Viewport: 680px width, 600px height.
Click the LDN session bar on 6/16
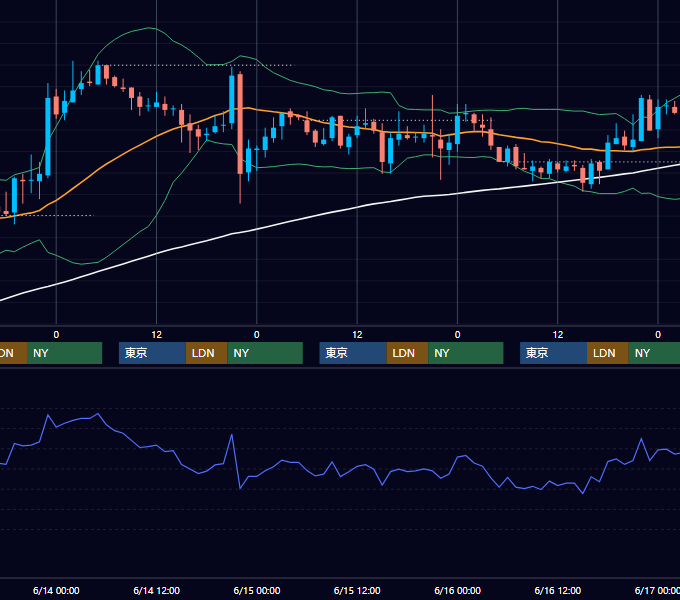tap(608, 353)
